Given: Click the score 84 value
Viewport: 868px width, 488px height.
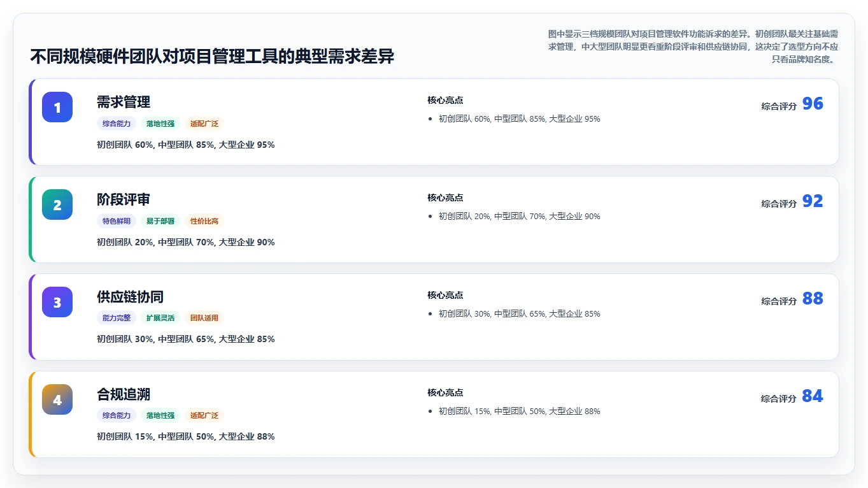Looking at the screenshot, I should click(813, 396).
